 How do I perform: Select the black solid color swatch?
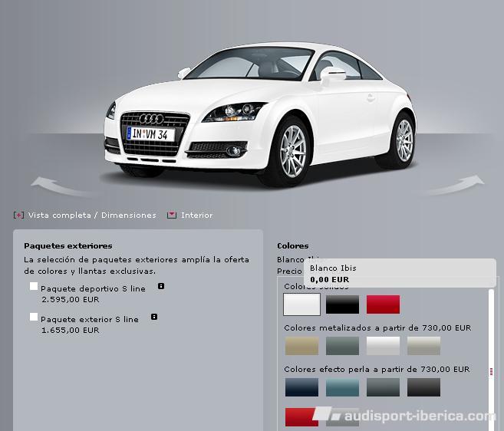coord(342,304)
